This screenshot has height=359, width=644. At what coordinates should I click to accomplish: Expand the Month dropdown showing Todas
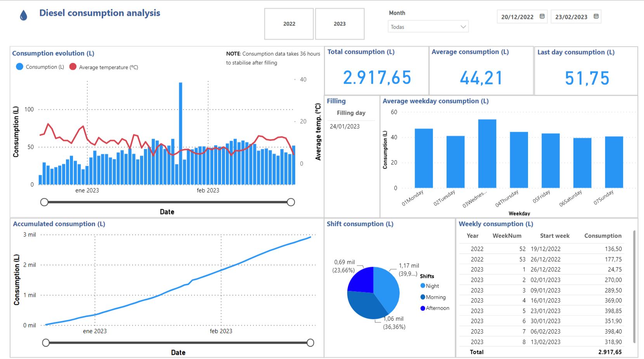(x=424, y=27)
